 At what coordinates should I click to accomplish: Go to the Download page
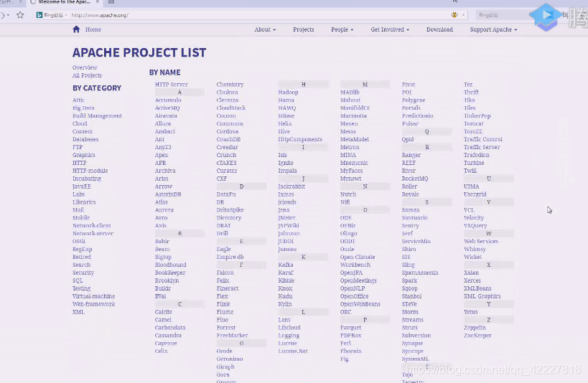point(439,29)
